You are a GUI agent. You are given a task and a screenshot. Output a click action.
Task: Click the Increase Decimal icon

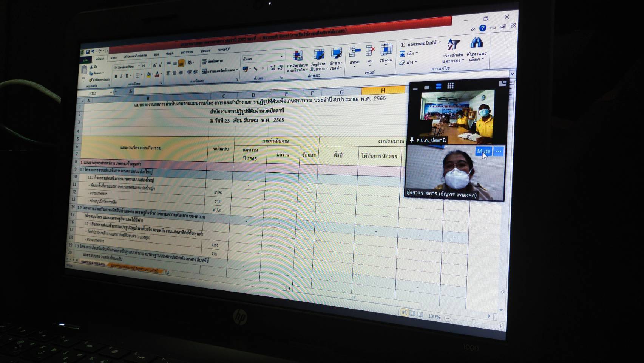coord(273,68)
